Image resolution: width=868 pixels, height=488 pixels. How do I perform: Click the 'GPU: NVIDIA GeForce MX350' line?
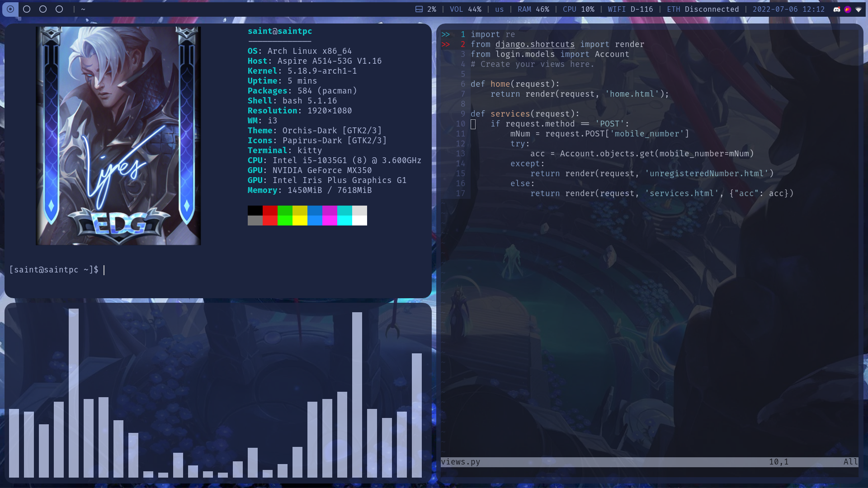coord(310,170)
